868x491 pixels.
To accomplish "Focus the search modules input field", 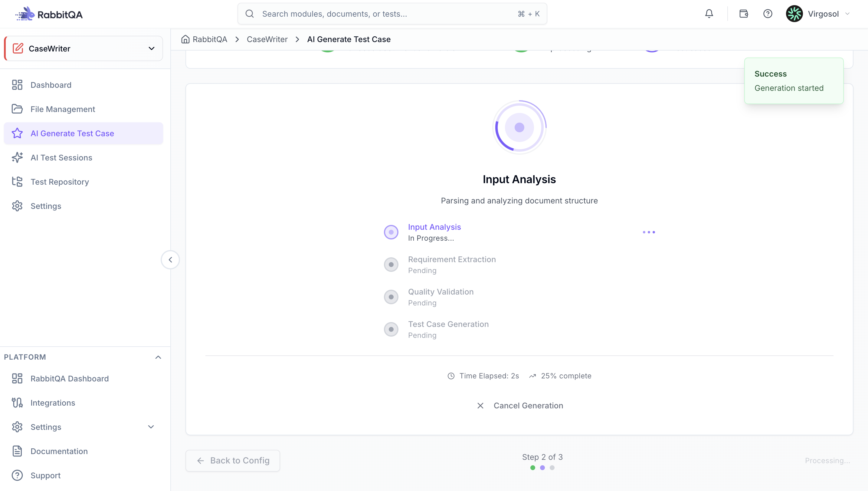I will point(392,14).
